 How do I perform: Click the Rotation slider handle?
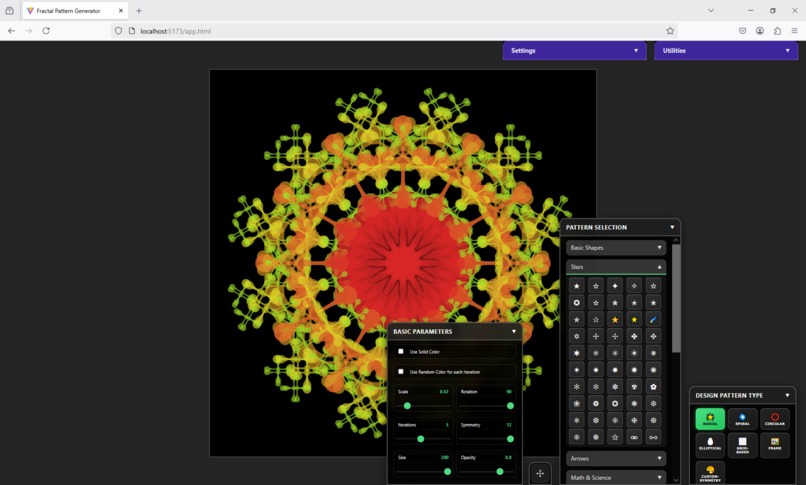click(510, 406)
